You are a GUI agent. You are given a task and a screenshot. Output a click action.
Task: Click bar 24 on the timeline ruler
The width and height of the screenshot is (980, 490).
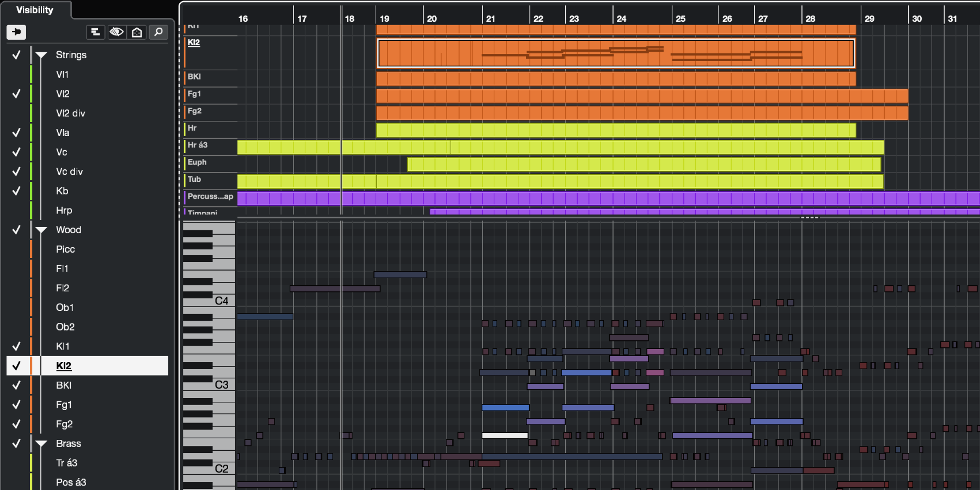click(x=621, y=18)
